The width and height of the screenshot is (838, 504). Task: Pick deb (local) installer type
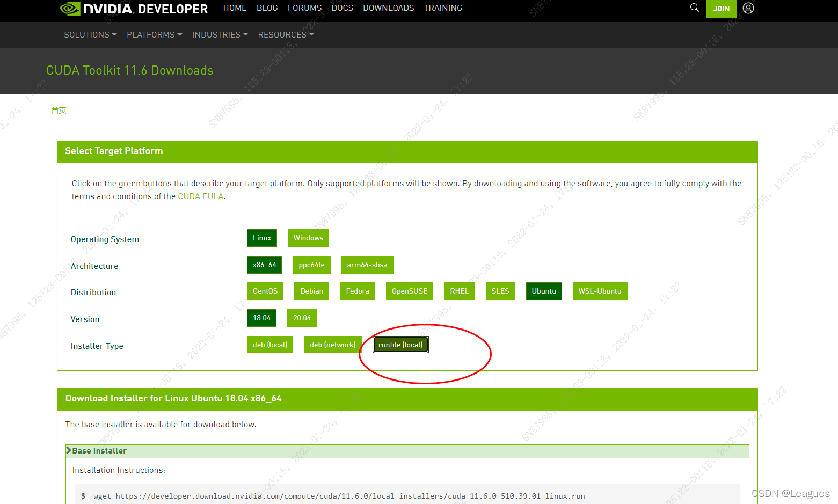tap(270, 345)
